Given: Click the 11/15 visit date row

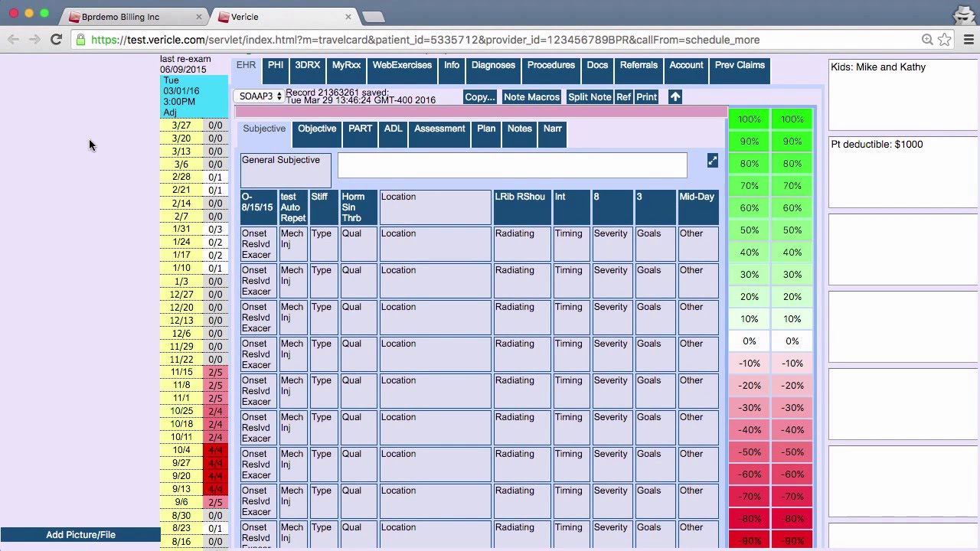Looking at the screenshot, I should tap(194, 372).
